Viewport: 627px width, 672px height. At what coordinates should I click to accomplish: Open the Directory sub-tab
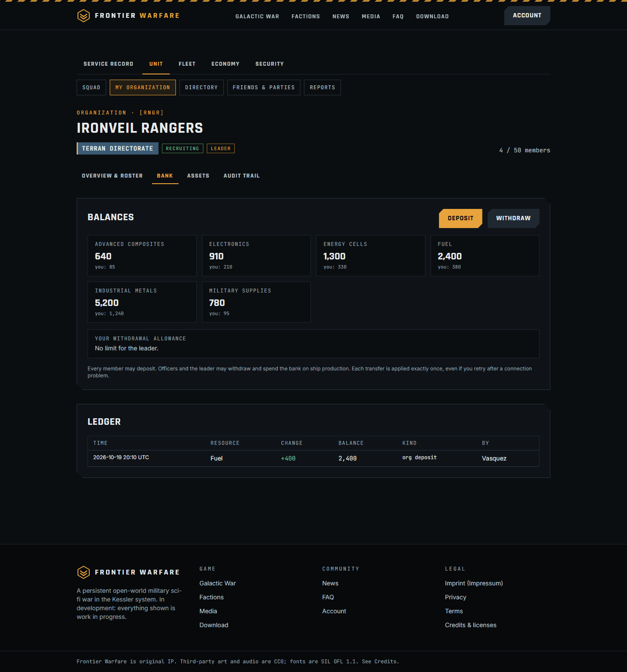point(202,87)
